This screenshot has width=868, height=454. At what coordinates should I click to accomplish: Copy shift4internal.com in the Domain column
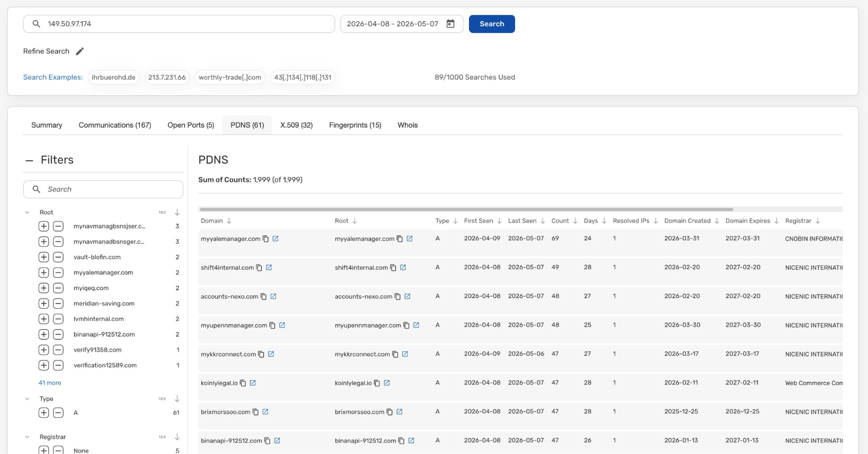point(259,267)
